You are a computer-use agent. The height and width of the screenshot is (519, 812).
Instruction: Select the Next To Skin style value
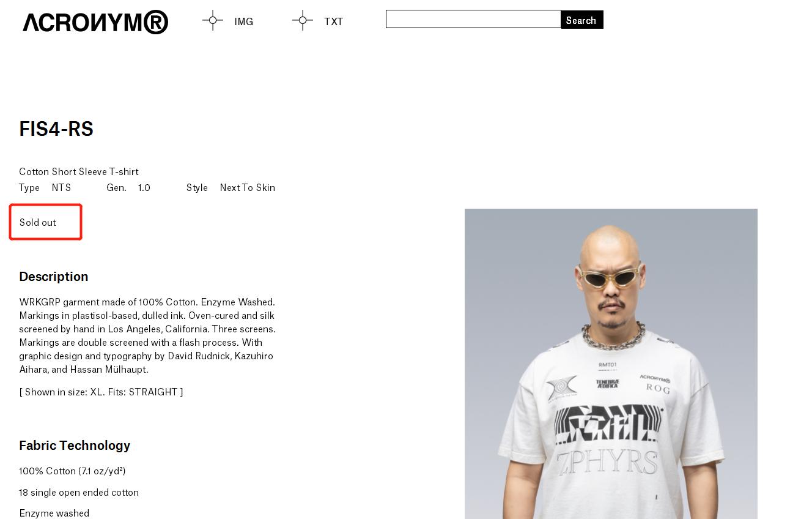[x=248, y=187]
